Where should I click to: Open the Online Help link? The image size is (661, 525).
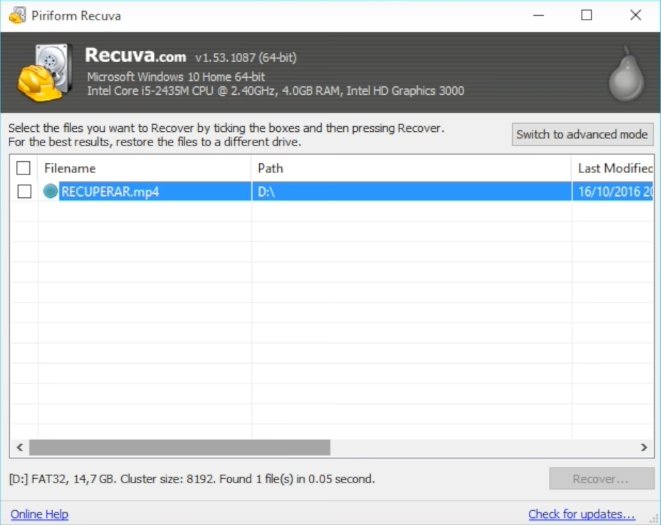click(x=39, y=514)
